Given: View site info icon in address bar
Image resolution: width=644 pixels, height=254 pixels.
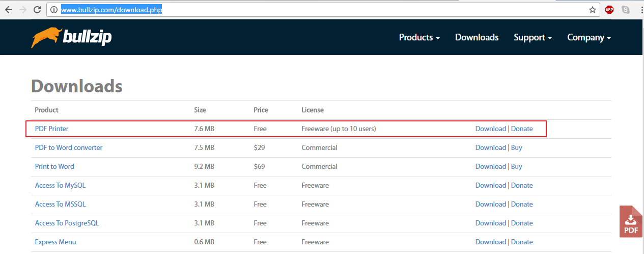Looking at the screenshot, I should tap(54, 10).
